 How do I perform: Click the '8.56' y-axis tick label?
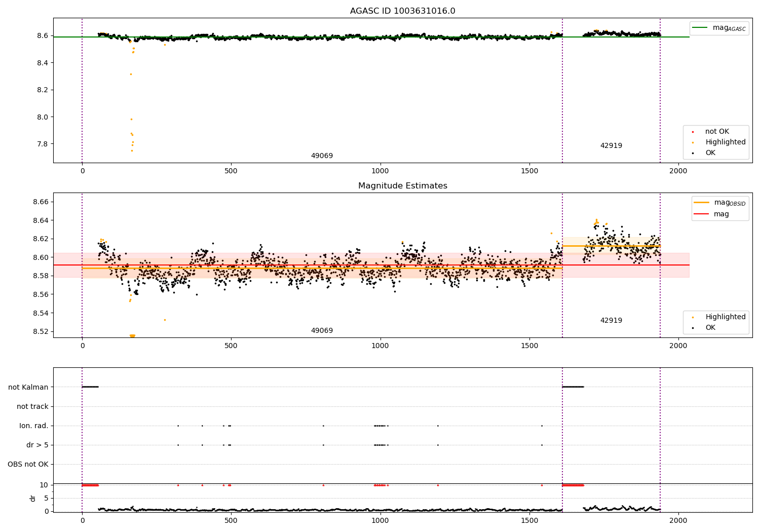coord(41,295)
